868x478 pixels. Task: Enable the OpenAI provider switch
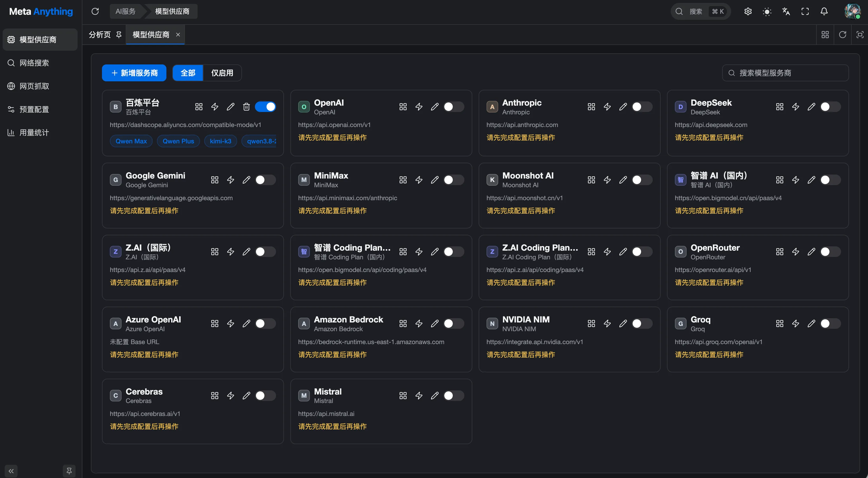click(454, 107)
